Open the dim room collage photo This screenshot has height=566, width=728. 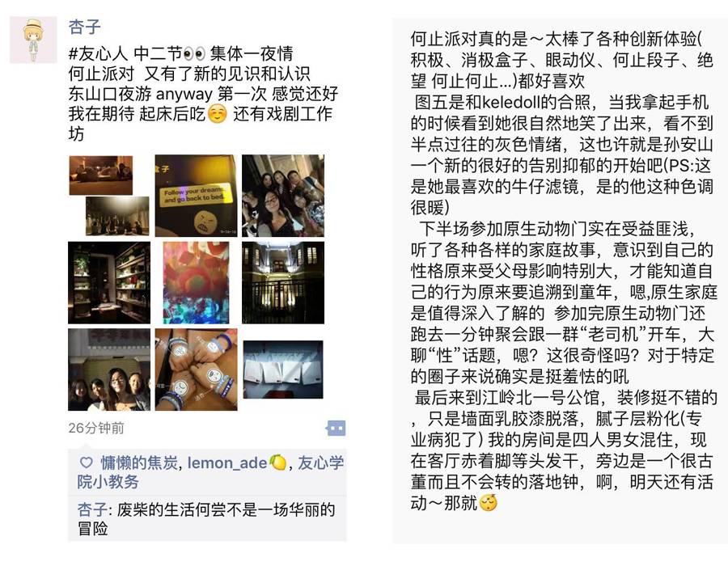109,196
